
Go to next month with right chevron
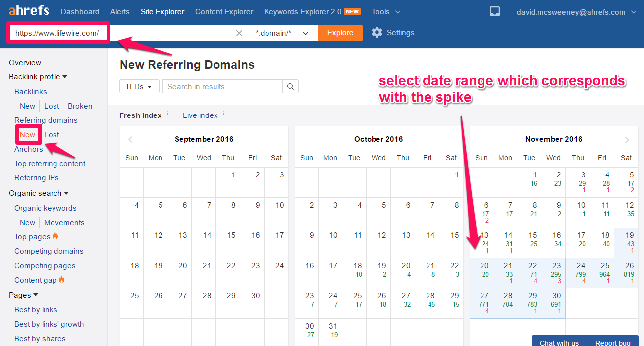pos(627,140)
